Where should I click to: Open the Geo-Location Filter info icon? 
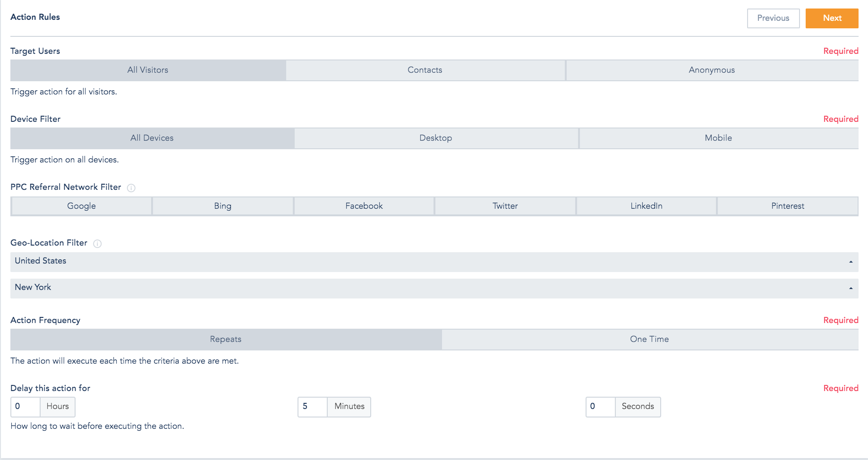point(97,244)
